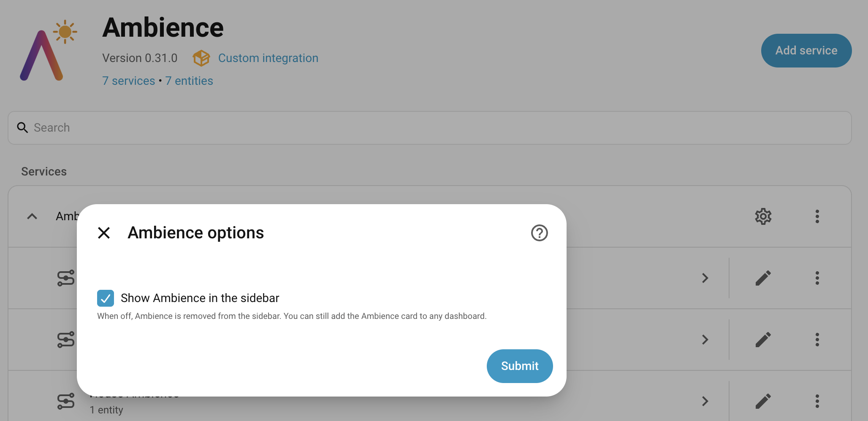Image resolution: width=868 pixels, height=421 pixels.
Task: Expand the first sub-service row arrow
Action: coord(705,278)
